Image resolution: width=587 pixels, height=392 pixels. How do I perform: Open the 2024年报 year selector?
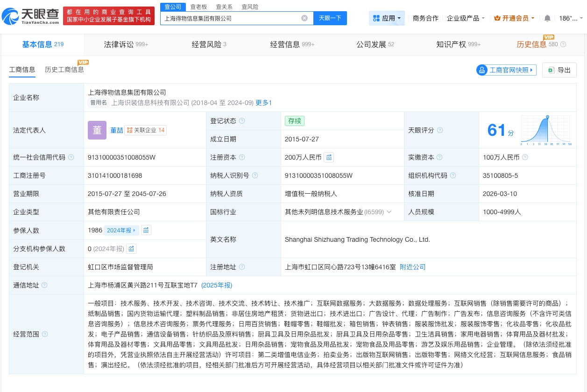pos(122,230)
